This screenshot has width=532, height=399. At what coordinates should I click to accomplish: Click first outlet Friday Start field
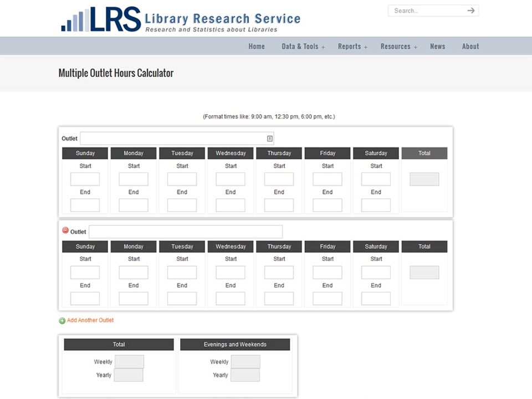[328, 179]
